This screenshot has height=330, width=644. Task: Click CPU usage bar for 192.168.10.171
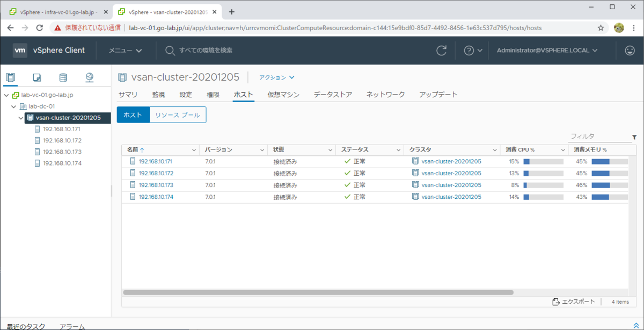(x=543, y=161)
